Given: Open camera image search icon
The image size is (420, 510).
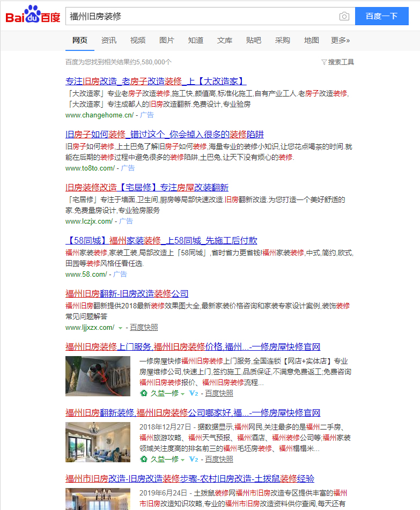Looking at the screenshot, I should pos(344,16).
